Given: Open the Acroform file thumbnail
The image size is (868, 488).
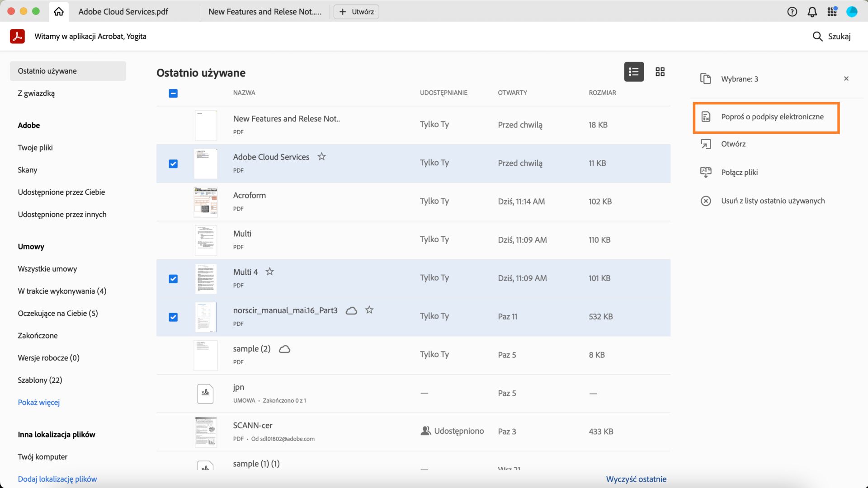Looking at the screenshot, I should tap(206, 202).
